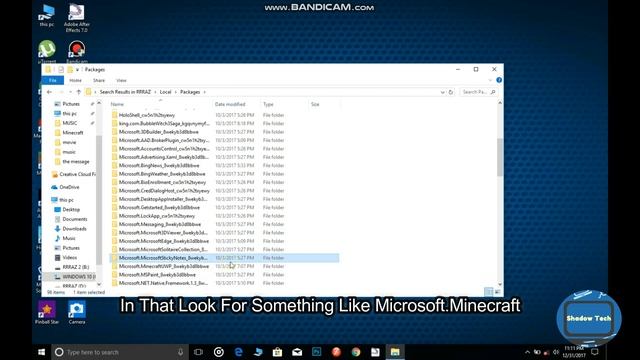Open Explorer help question mark icon
640x360 pixels.
point(499,80)
